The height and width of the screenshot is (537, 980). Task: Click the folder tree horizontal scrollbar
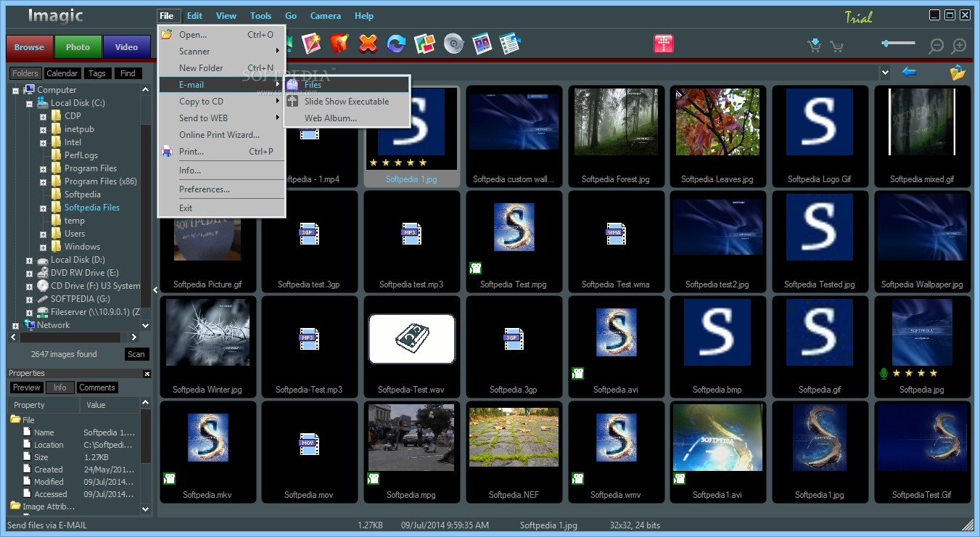coord(70,337)
